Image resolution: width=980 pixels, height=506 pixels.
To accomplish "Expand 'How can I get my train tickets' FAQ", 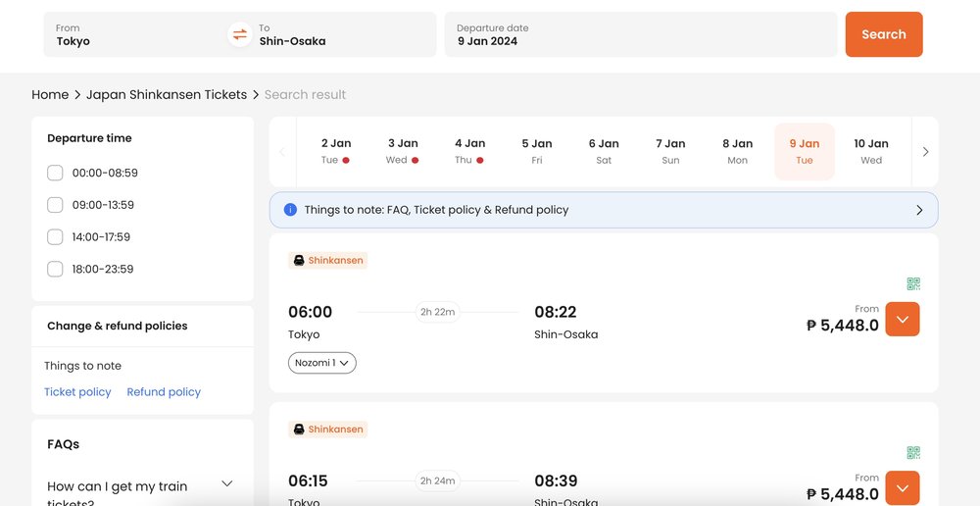I will tap(226, 484).
